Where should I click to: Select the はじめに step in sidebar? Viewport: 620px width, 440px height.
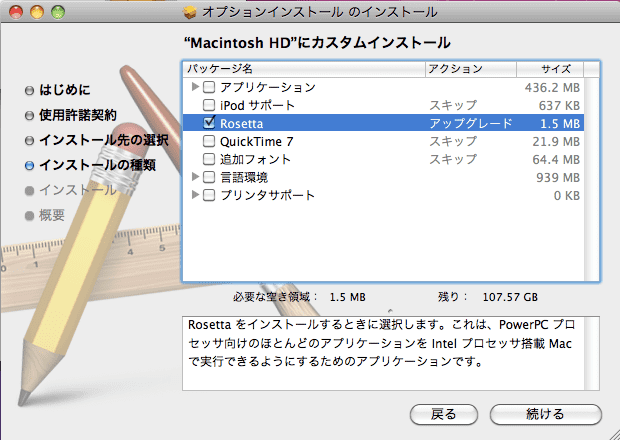pyautogui.click(x=65, y=90)
